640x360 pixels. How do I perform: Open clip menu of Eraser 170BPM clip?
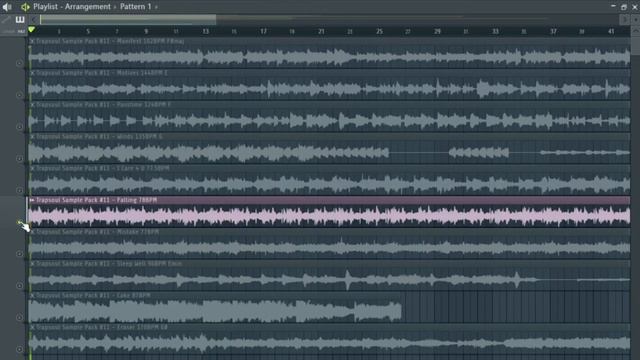pyautogui.click(x=32, y=327)
